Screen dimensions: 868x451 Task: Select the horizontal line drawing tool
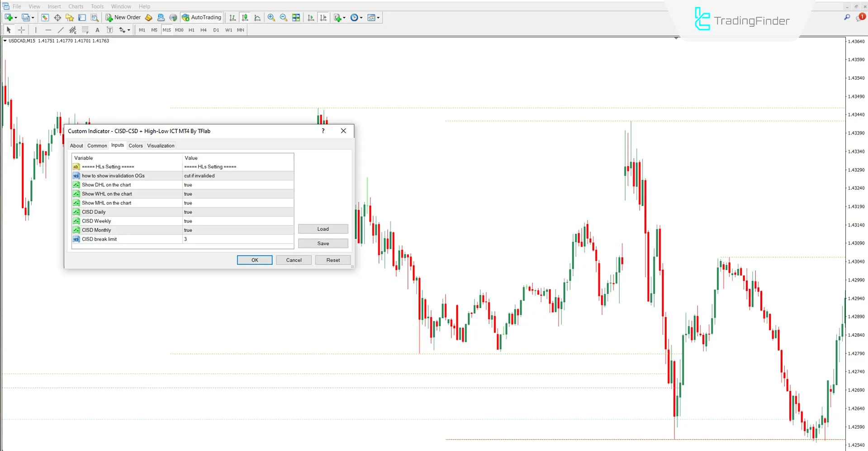(x=48, y=30)
